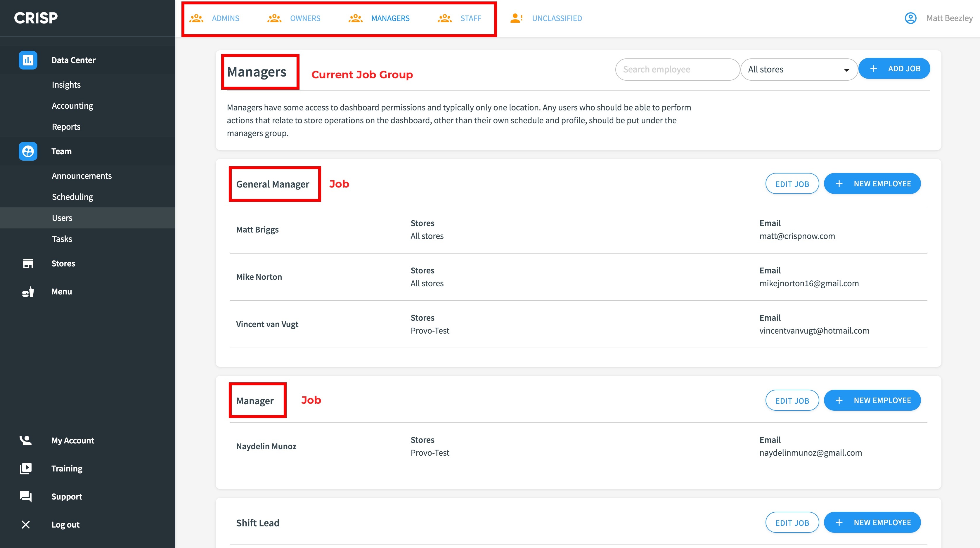The height and width of the screenshot is (548, 980).
Task: Click the Team smiley icon
Action: (28, 151)
